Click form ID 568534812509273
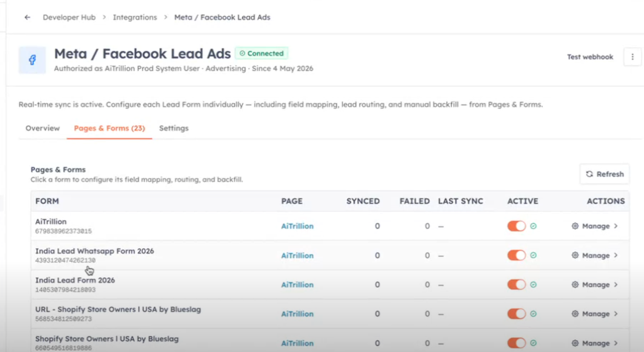 point(63,319)
